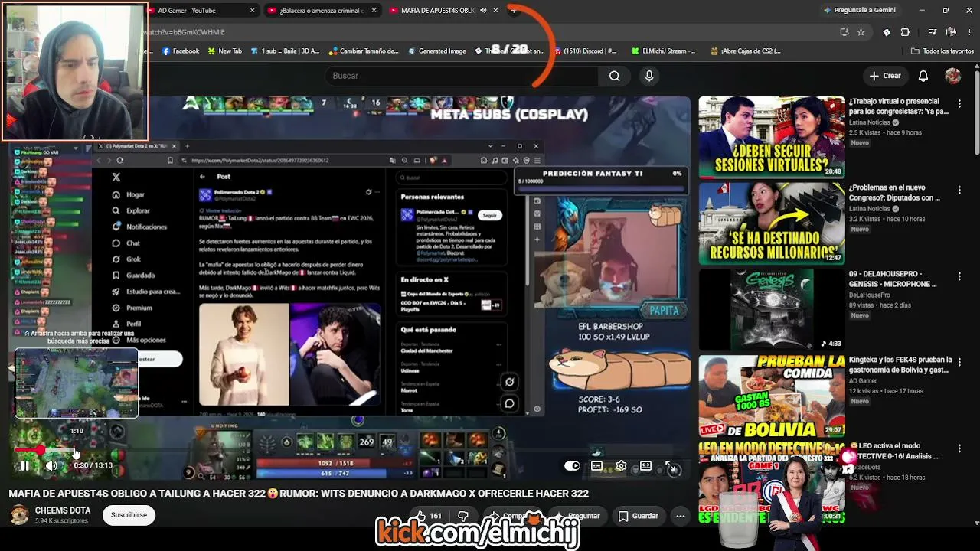This screenshot has width=980, height=551.
Task: Click the Buscar search field on YouTube
Action: click(462, 76)
